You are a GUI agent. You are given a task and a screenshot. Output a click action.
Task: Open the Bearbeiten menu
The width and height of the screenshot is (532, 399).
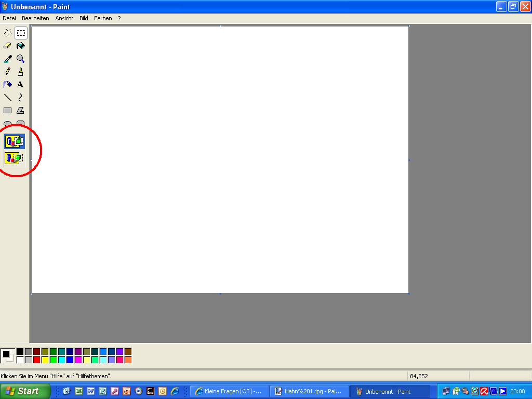(x=35, y=18)
